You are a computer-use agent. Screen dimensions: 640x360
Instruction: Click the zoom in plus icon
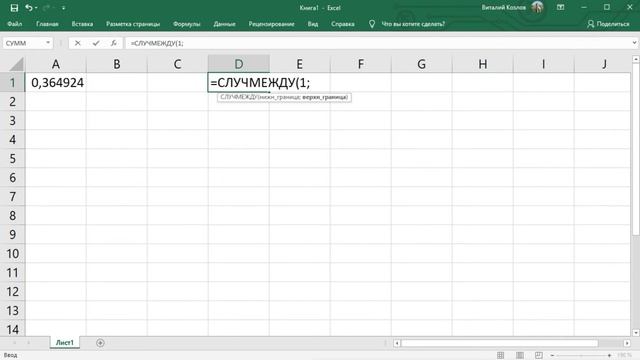coord(609,356)
